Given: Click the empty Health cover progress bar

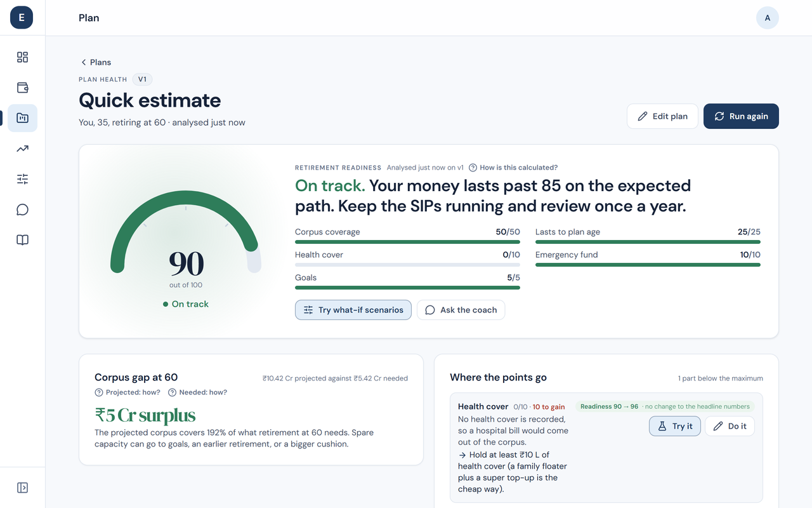Looking at the screenshot, I should click(407, 265).
